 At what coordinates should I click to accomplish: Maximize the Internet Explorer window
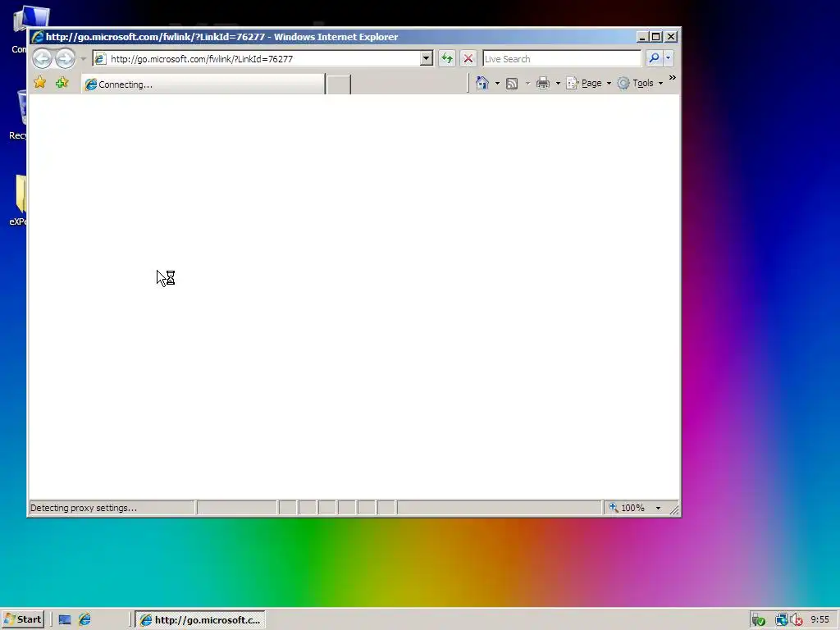pos(656,37)
